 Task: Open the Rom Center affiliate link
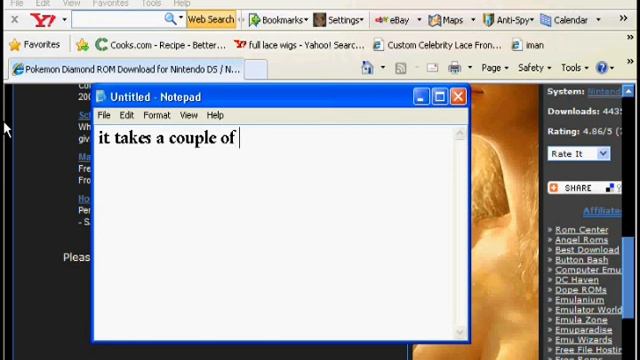point(582,230)
